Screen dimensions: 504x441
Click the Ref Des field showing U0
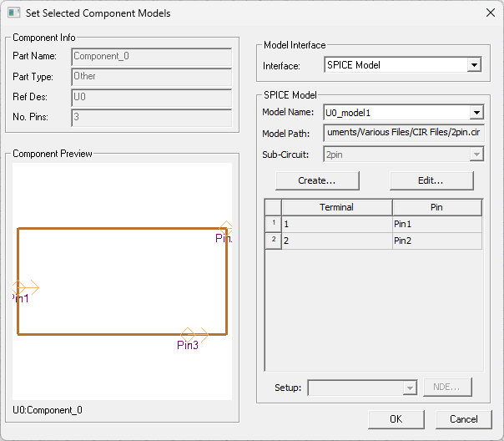point(151,98)
